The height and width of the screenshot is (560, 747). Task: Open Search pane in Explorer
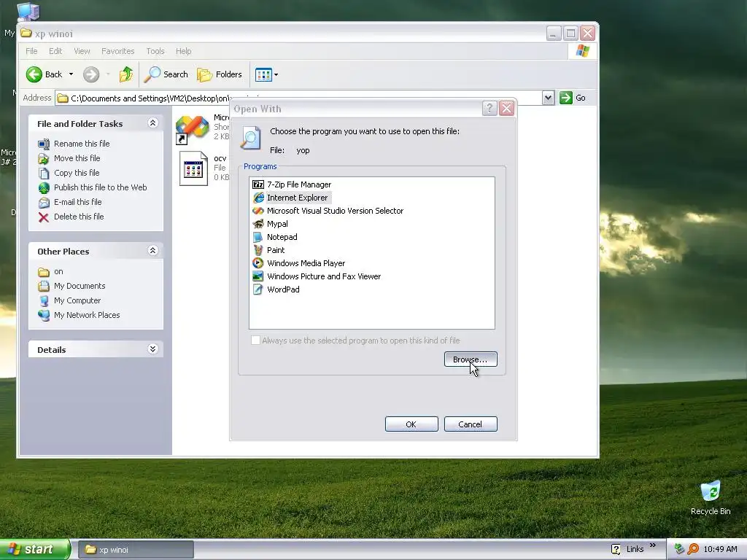pos(166,74)
